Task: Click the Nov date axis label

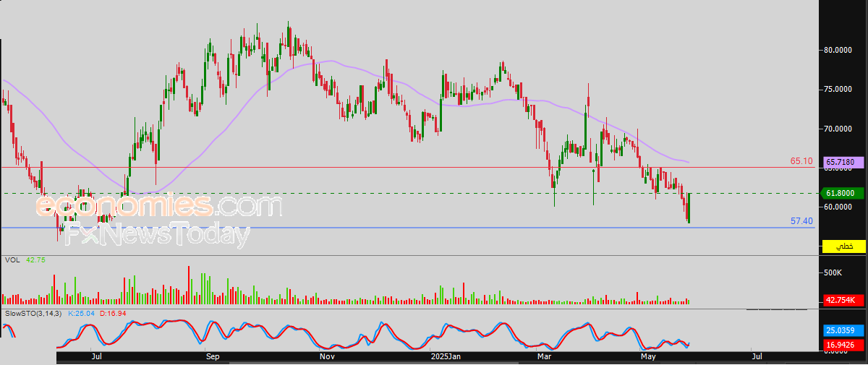Action: (x=326, y=357)
